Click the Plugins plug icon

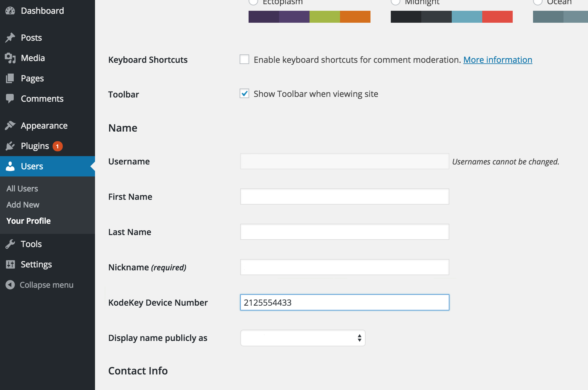point(10,146)
